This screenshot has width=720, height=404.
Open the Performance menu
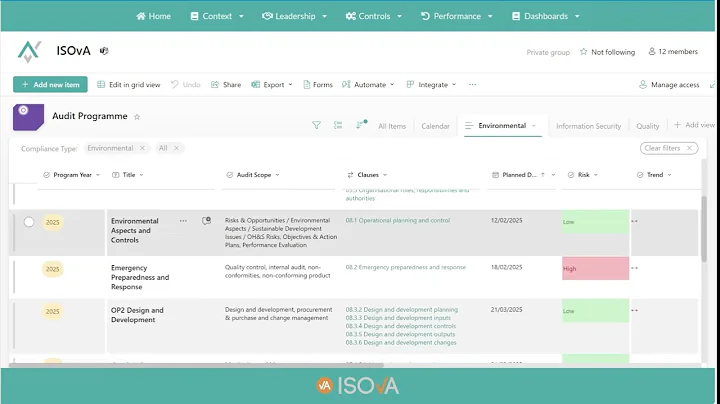pos(456,16)
